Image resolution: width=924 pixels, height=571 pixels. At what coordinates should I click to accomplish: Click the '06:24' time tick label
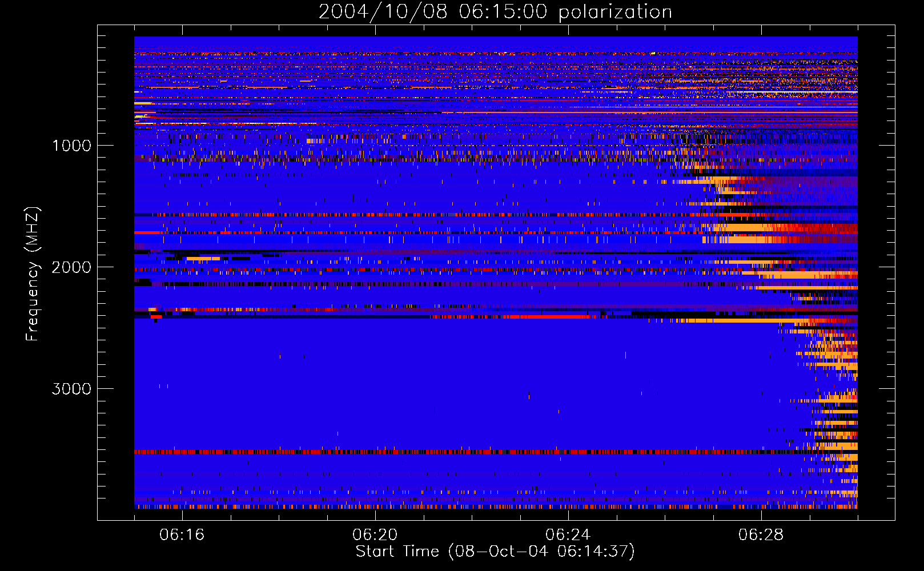[568, 535]
